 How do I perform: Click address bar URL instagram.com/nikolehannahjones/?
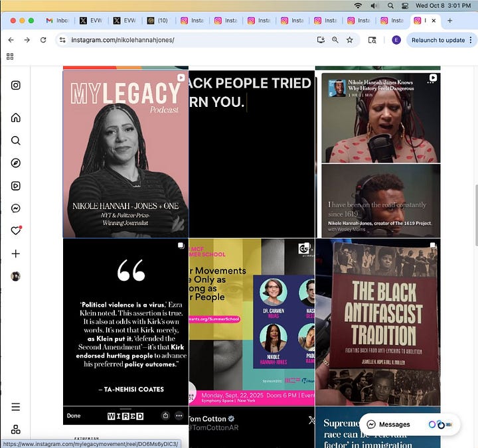tap(123, 40)
